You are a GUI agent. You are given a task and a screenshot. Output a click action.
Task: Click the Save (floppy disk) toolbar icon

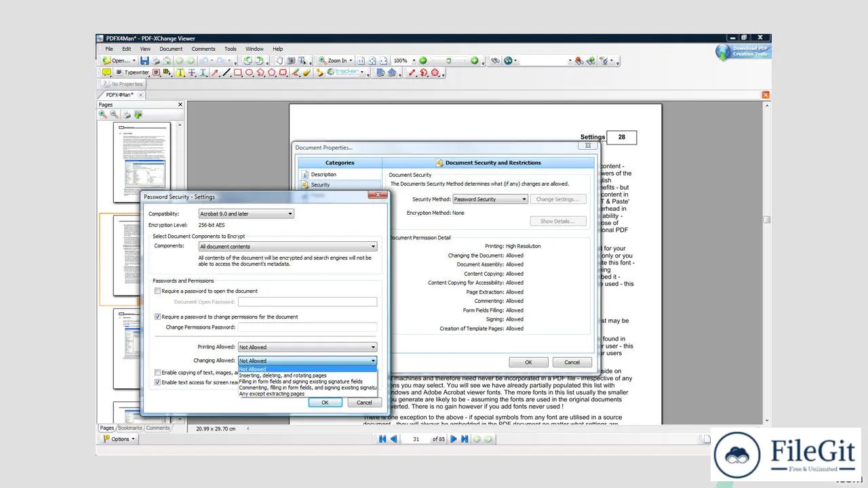(144, 60)
